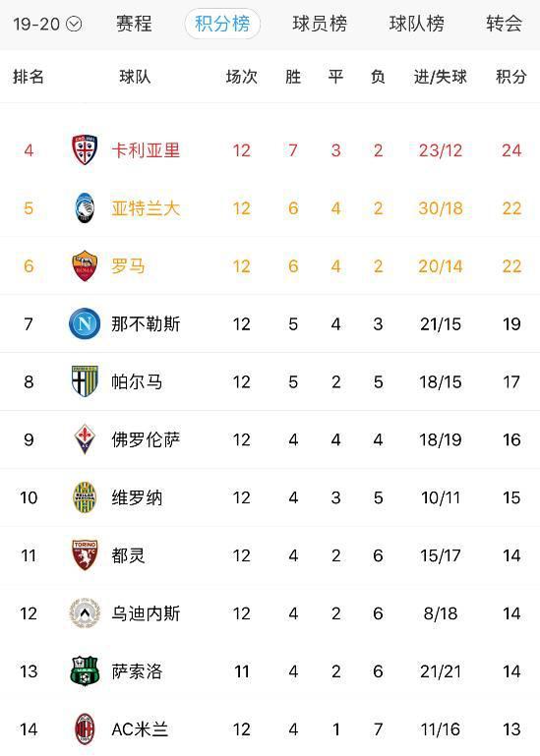
Task: Open the 转会 tab
Action: tap(504, 24)
